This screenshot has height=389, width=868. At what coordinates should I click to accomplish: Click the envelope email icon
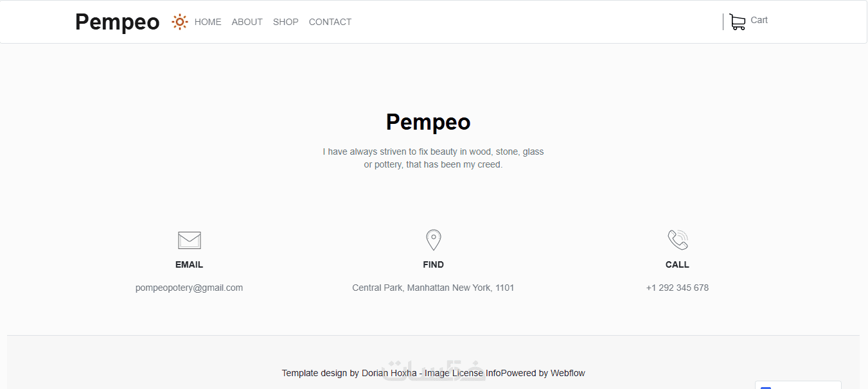click(190, 240)
